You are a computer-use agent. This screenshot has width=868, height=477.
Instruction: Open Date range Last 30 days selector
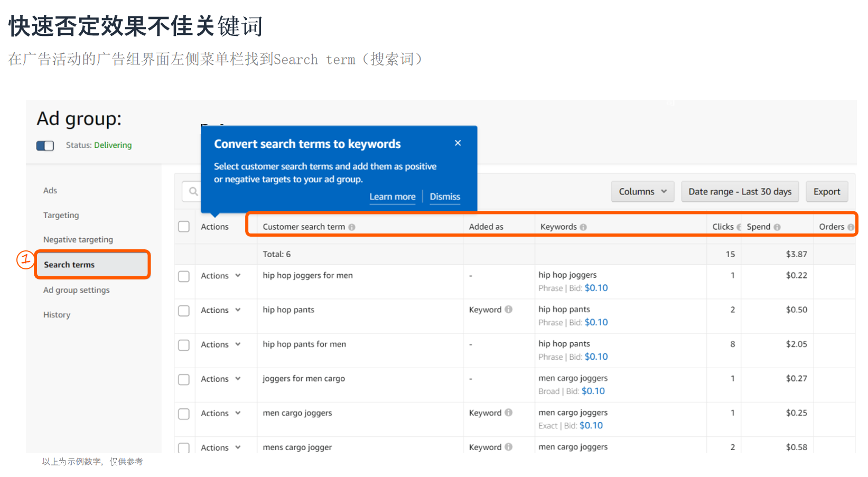[x=740, y=192]
